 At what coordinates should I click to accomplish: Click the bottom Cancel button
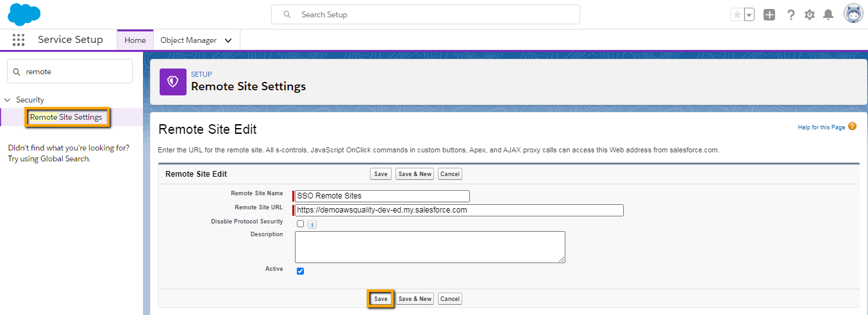450,299
